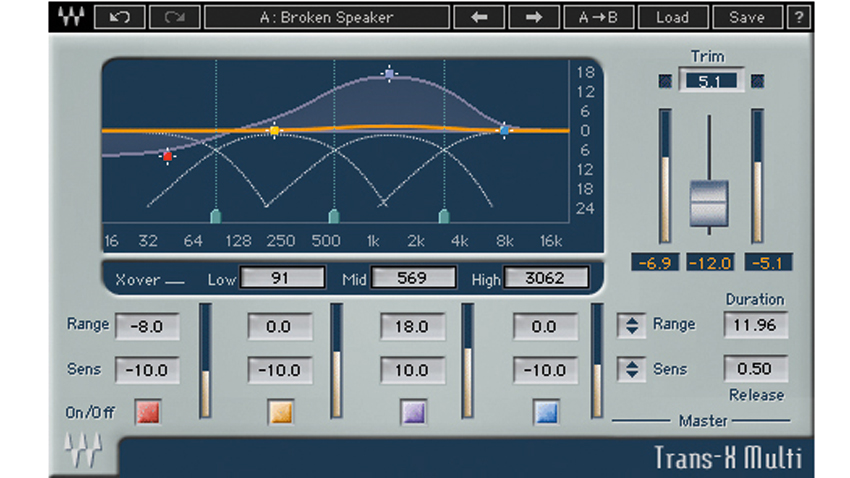Click the high band activity meter
This screenshot has width=850, height=478.
coord(597,361)
